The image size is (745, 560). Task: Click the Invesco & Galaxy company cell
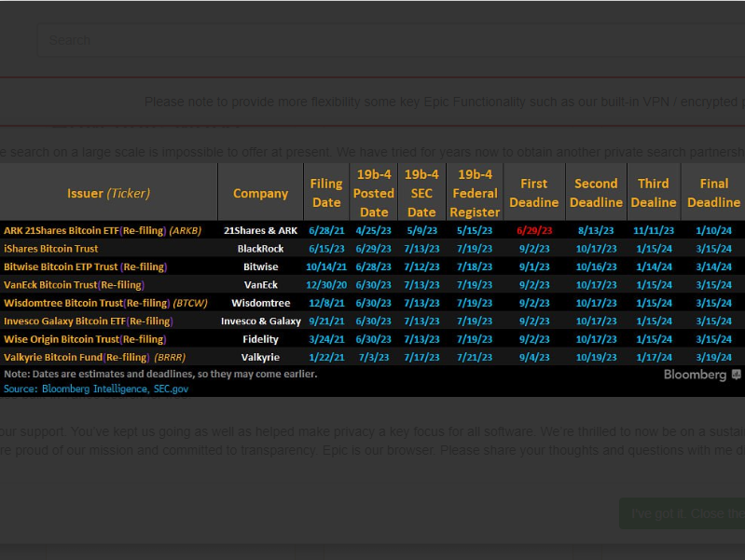point(260,321)
